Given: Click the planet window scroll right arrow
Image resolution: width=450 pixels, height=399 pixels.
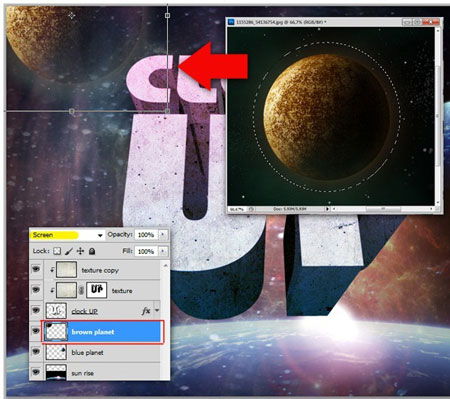Looking at the screenshot, I should pos(432,209).
